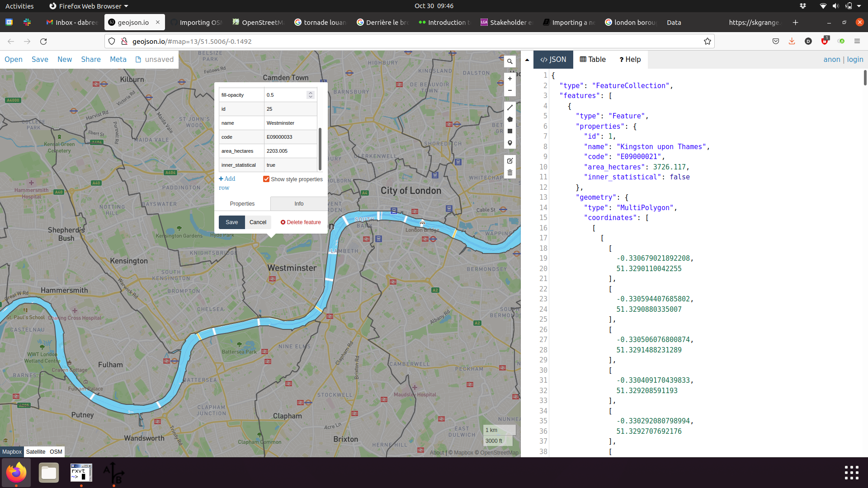The height and width of the screenshot is (488, 868).
Task: Adjust the fill-opacity stepper arrows
Action: 310,95
